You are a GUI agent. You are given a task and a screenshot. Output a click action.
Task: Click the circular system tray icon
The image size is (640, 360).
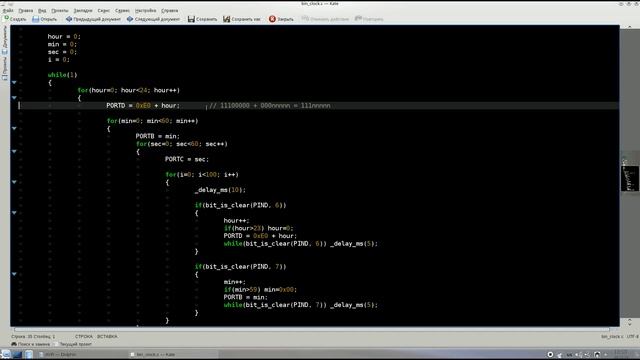coord(550,354)
